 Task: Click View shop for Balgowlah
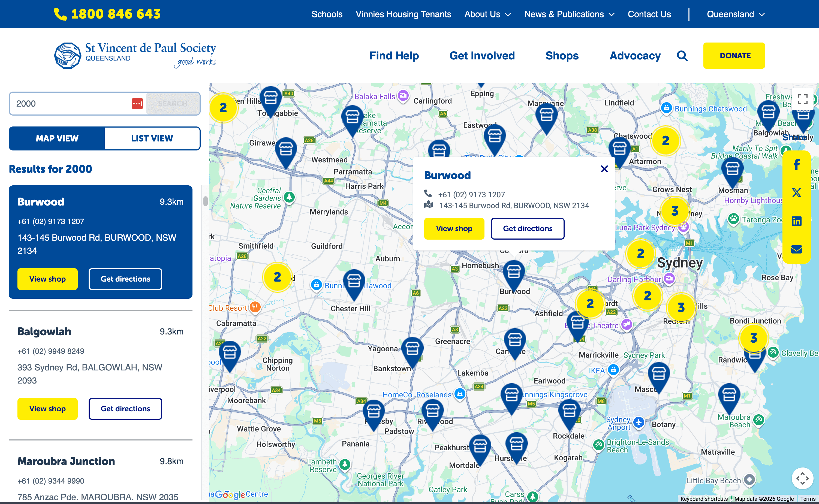[47, 409]
